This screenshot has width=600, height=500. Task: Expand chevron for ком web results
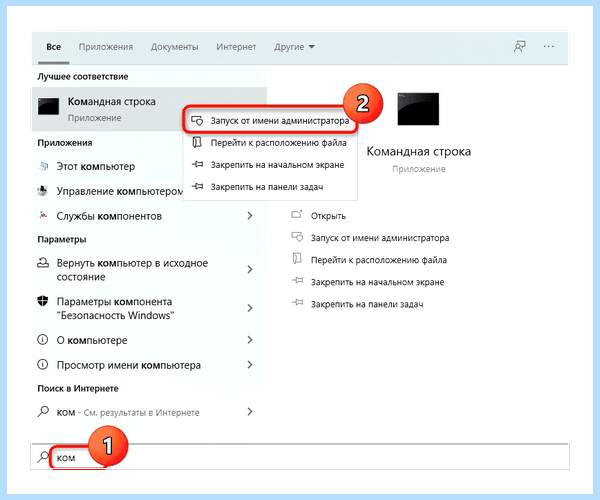250,412
